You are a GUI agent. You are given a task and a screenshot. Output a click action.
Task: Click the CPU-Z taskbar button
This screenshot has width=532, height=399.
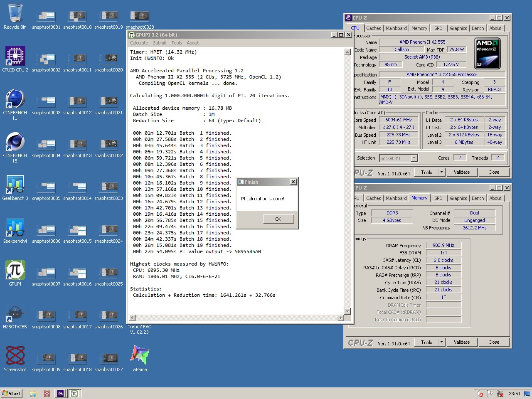(60, 393)
